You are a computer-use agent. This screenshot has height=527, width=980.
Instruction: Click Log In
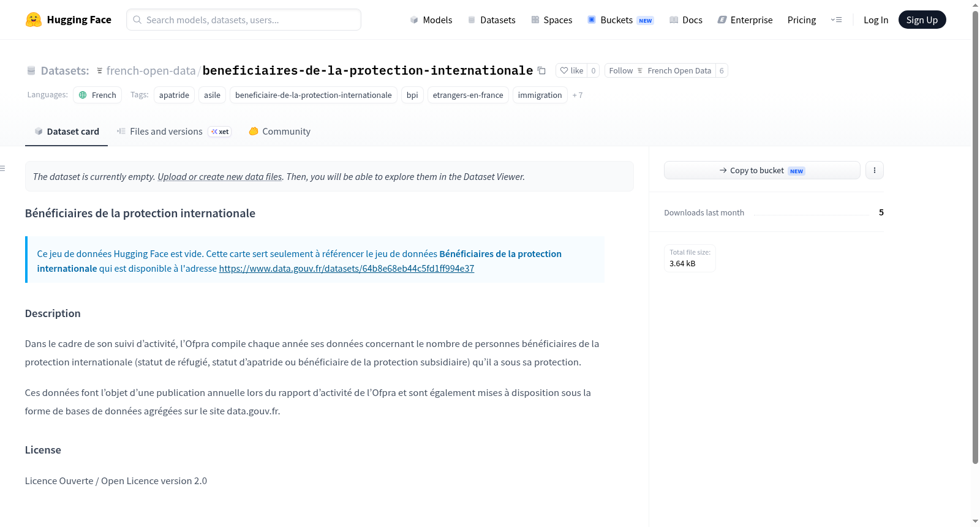click(876, 20)
